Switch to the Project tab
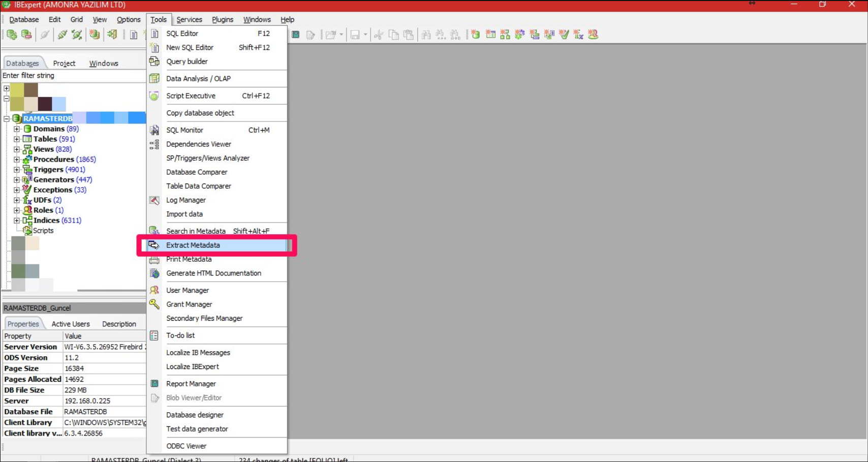 [x=64, y=63]
